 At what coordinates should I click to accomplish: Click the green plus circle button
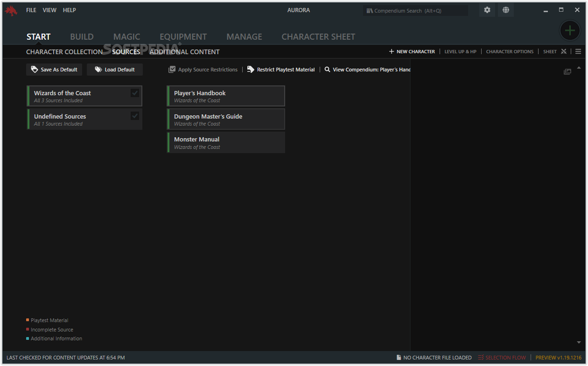(569, 31)
